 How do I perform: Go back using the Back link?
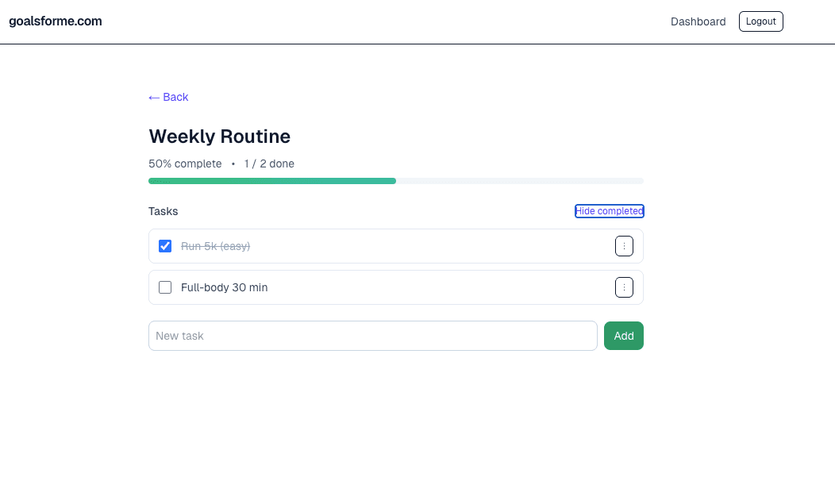[168, 97]
